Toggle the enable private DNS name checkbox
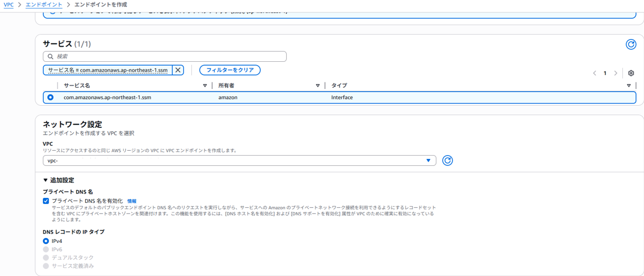Screen dimensions: 644x276 tap(46, 201)
